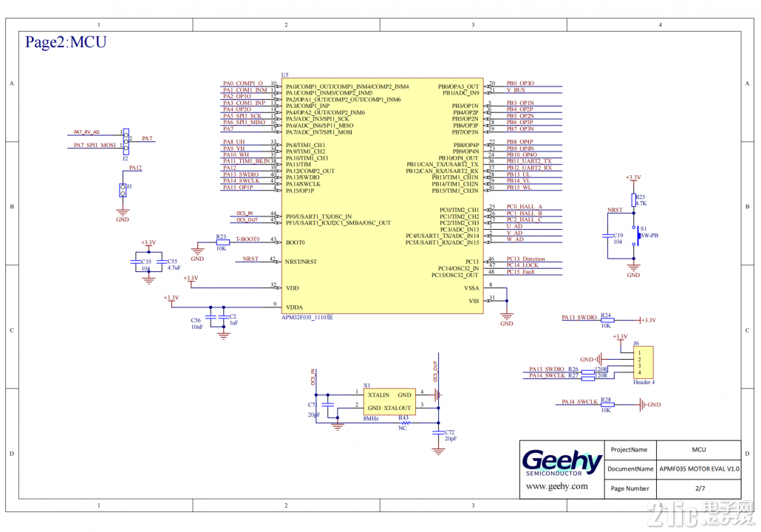Click the U_AD net label
Viewport: 761px width, 532px height.
click(514, 226)
